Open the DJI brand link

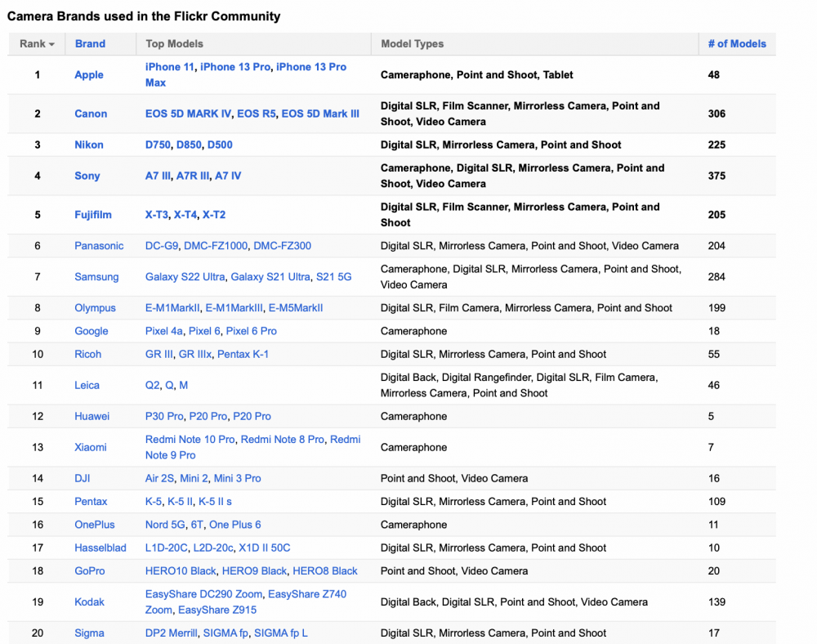[x=83, y=478]
